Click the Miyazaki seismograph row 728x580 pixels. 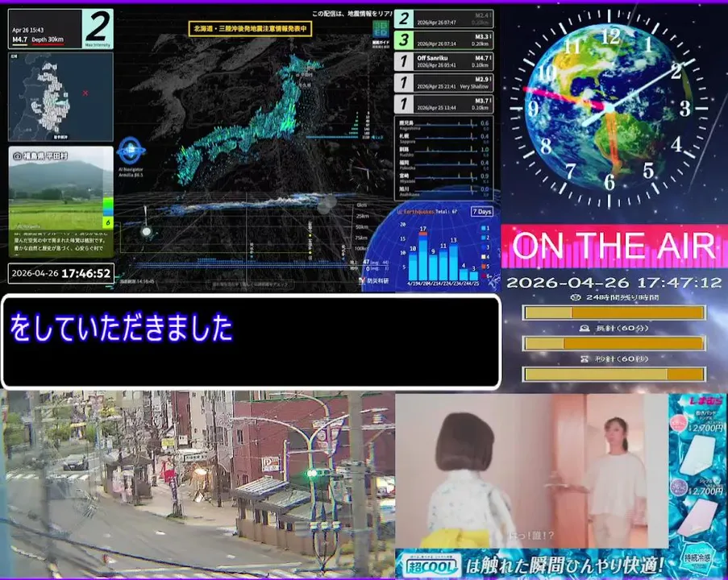443,178
